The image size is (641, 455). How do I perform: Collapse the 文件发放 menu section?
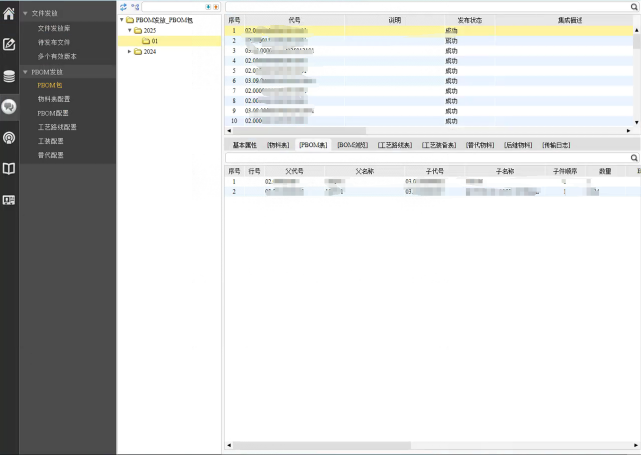point(25,13)
